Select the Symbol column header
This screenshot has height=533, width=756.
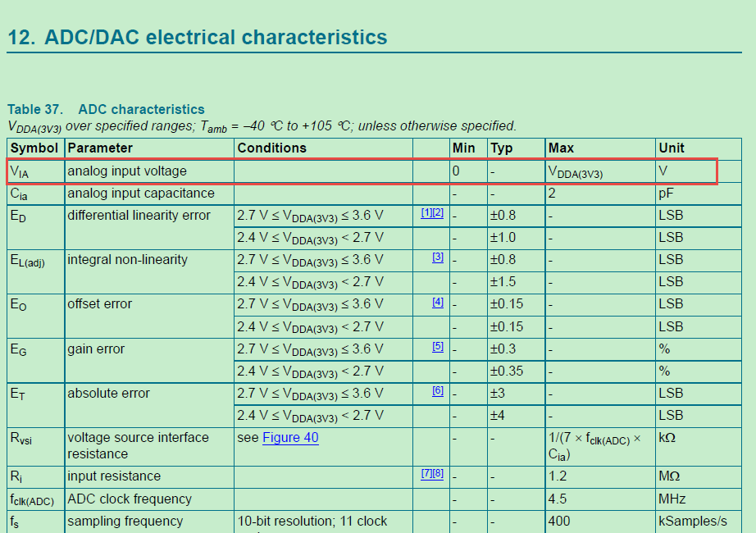pos(34,148)
